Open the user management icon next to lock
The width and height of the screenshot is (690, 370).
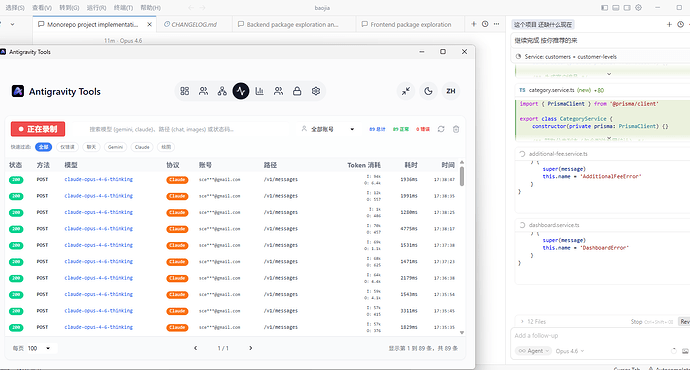pos(279,91)
